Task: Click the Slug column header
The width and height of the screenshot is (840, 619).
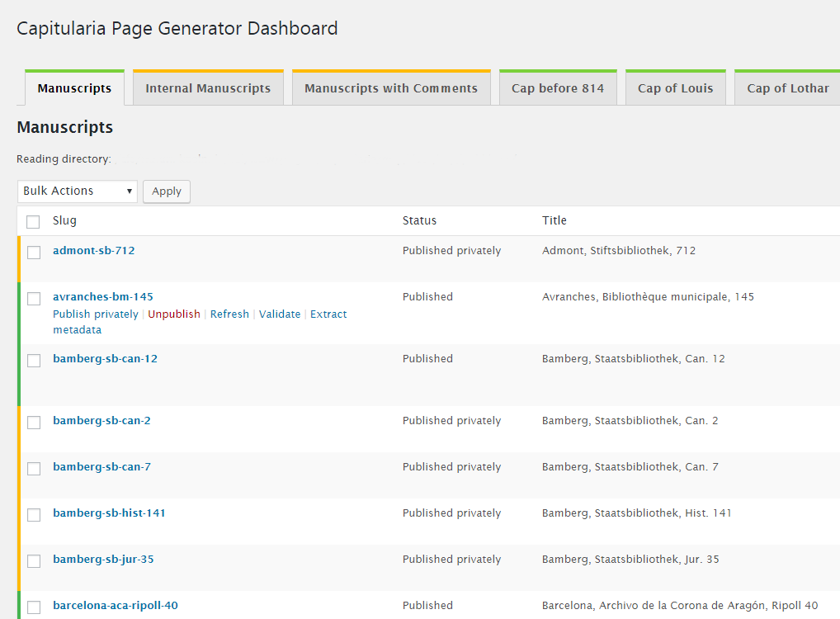Action: (64, 220)
